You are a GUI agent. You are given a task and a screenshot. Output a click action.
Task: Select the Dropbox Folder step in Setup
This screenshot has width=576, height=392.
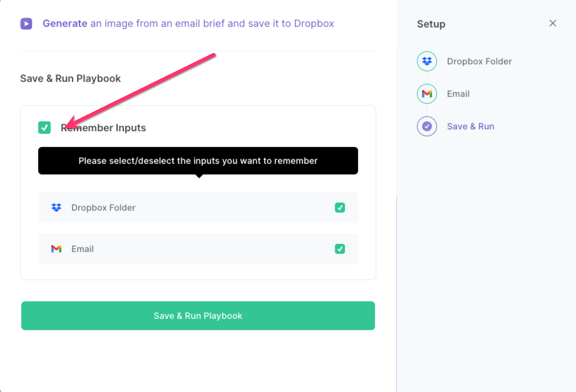tap(479, 61)
